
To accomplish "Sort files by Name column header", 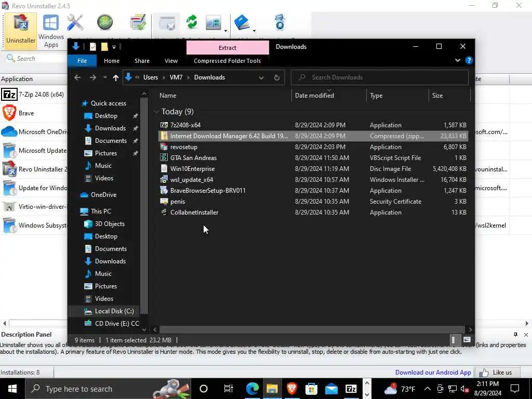I will [x=224, y=96].
